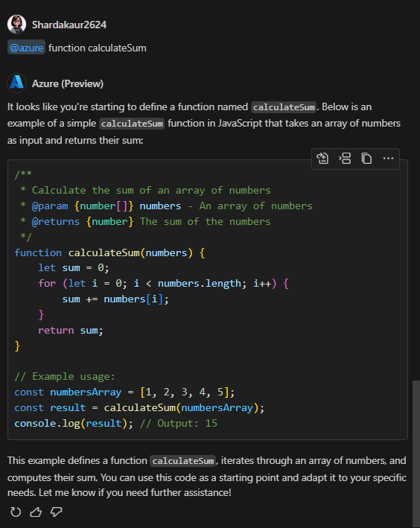Click the 'function calculateSum(numbers) {' code line
This screenshot has height=528, width=420.
(109, 253)
